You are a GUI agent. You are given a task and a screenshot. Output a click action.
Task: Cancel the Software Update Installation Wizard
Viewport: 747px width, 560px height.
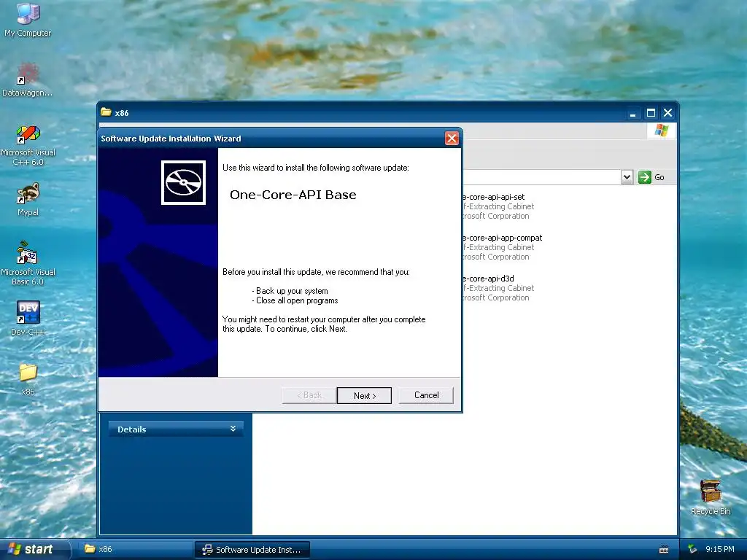click(426, 395)
